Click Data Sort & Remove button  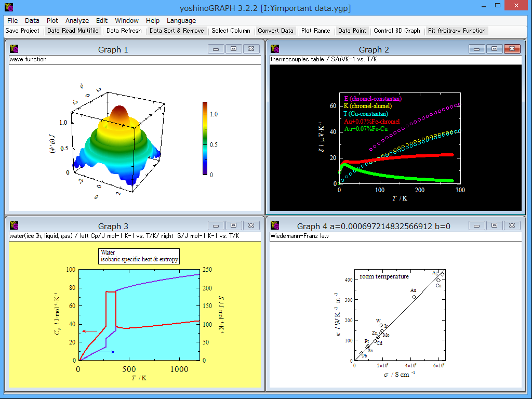coord(177,31)
